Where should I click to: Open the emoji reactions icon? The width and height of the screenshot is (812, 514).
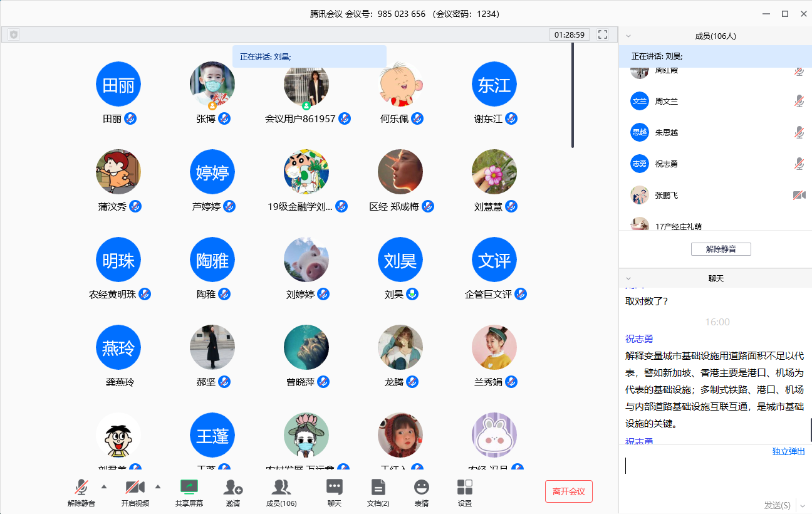point(422,487)
